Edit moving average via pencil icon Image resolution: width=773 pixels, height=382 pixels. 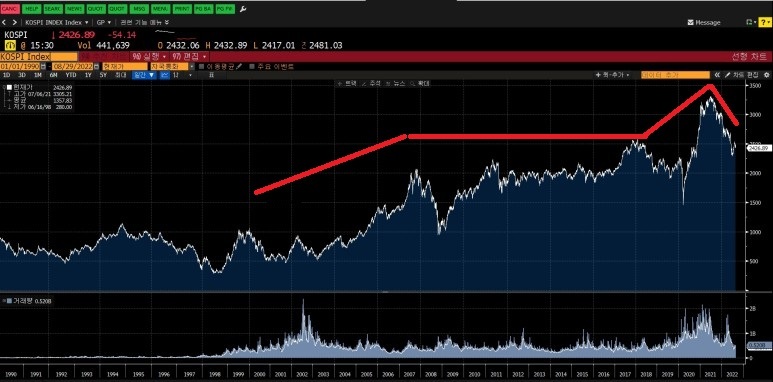[239, 67]
